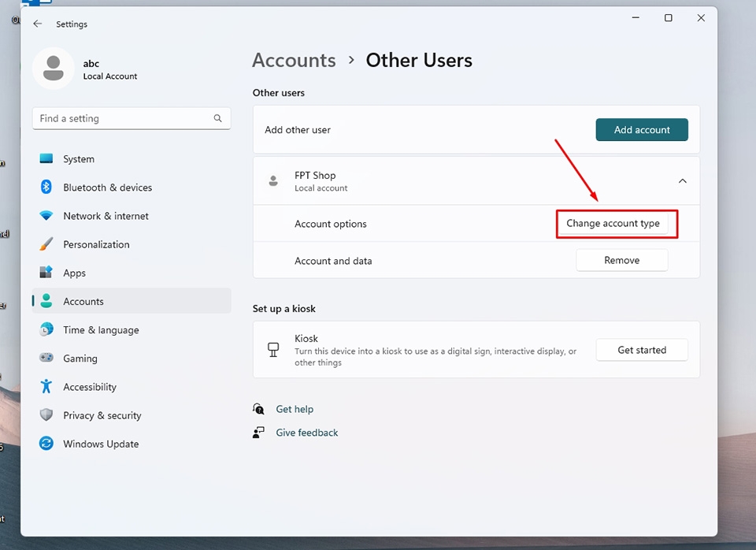756x550 pixels.
Task: Open System settings page
Action: (x=132, y=158)
